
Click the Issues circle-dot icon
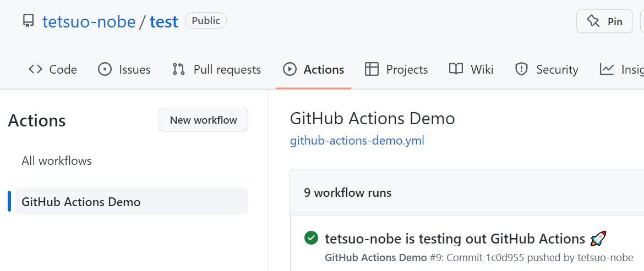point(105,69)
